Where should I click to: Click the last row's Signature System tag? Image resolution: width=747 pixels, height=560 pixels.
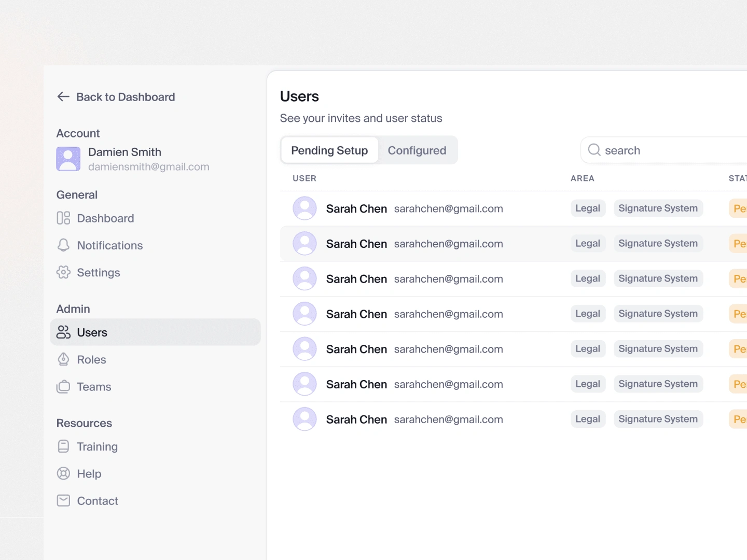[x=658, y=419]
